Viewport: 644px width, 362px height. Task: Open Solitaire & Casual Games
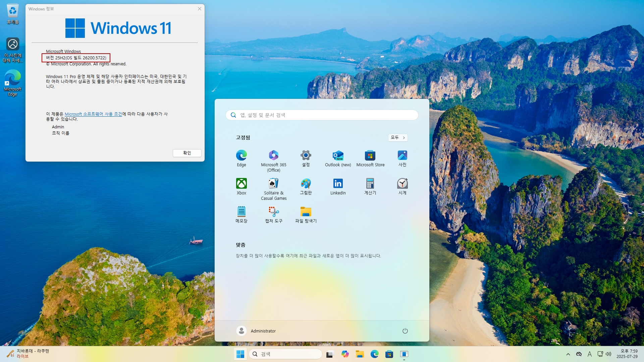[x=273, y=184]
